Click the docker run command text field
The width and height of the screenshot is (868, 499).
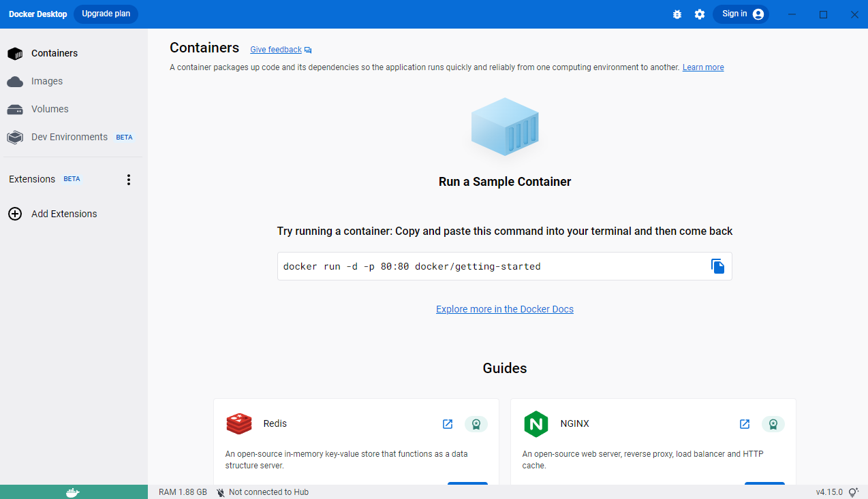(504, 266)
